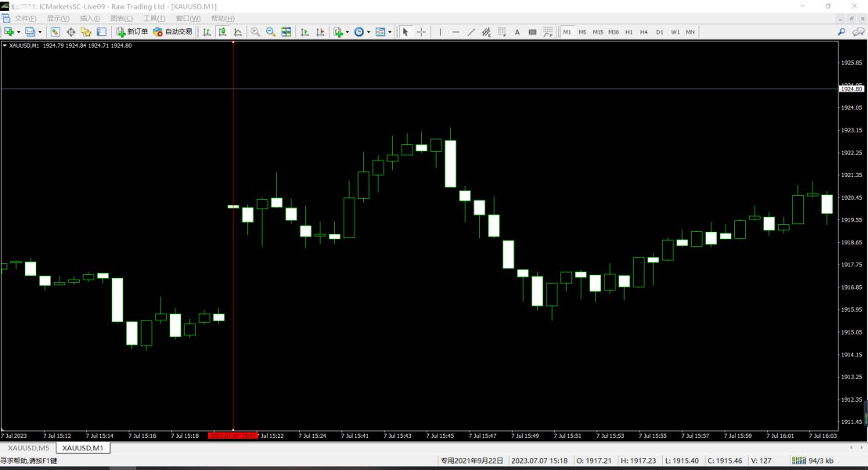Image resolution: width=868 pixels, height=470 pixels.
Task: Open the 文件(F) menu
Action: tap(26, 18)
